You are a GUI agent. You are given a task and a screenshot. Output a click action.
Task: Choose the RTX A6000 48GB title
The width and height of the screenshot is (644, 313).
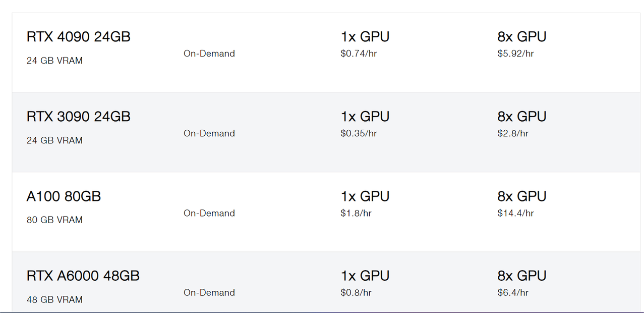[83, 276]
